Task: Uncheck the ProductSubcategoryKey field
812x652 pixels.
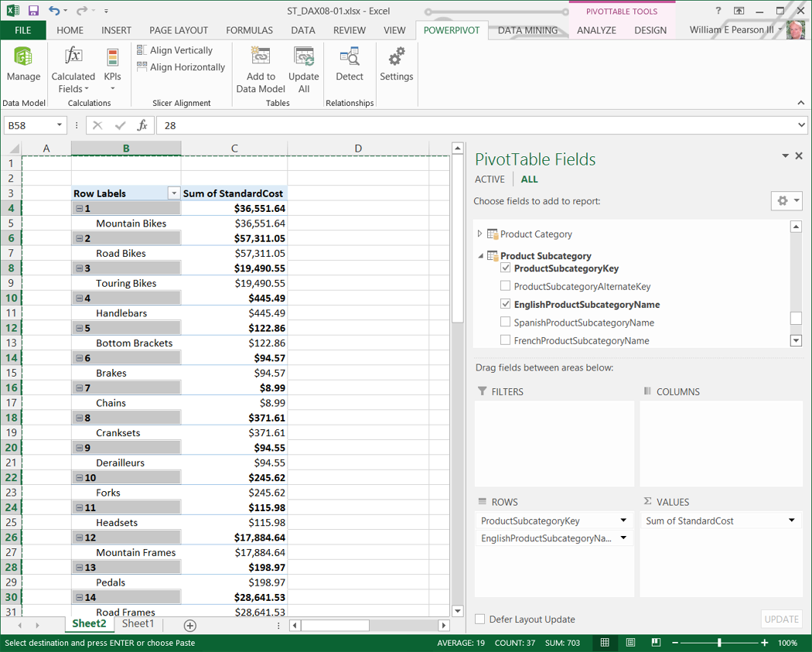Action: pos(506,268)
